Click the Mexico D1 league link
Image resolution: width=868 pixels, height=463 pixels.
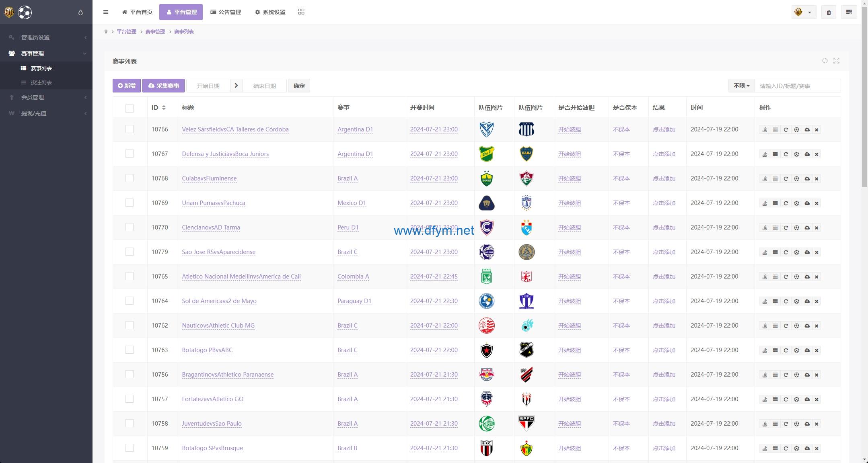[x=352, y=203]
